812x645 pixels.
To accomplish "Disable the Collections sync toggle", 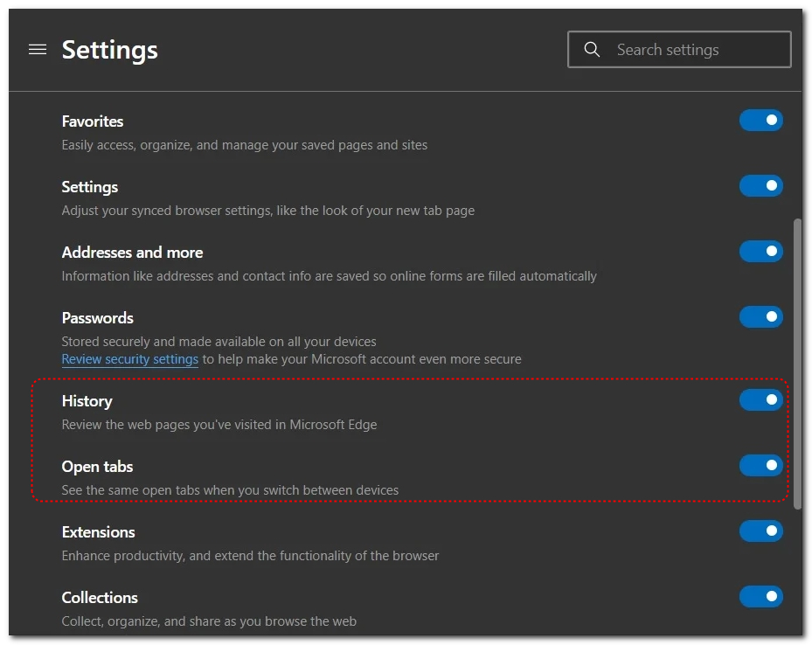I will 760,597.
